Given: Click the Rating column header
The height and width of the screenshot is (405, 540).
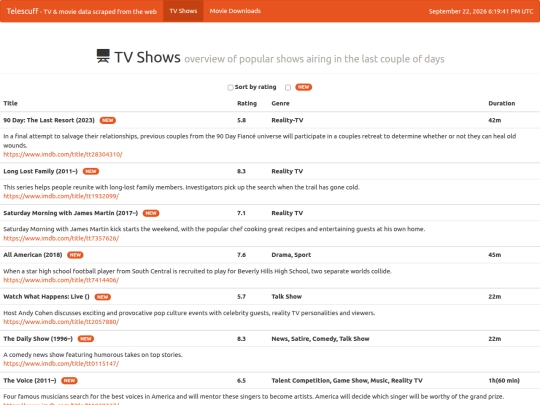Looking at the screenshot, I should 247,103.
